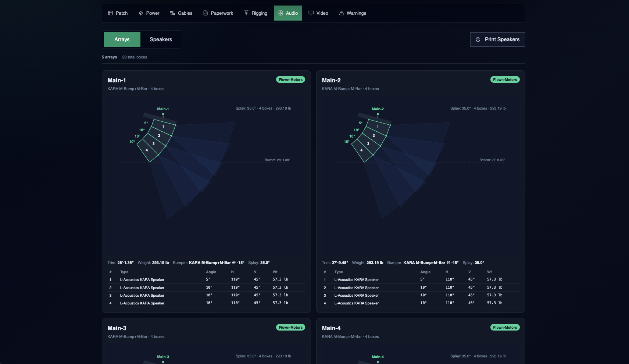Viewport: 629px width, 364px height.
Task: Click the Angle column header in Main-1 table
Action: click(x=211, y=272)
